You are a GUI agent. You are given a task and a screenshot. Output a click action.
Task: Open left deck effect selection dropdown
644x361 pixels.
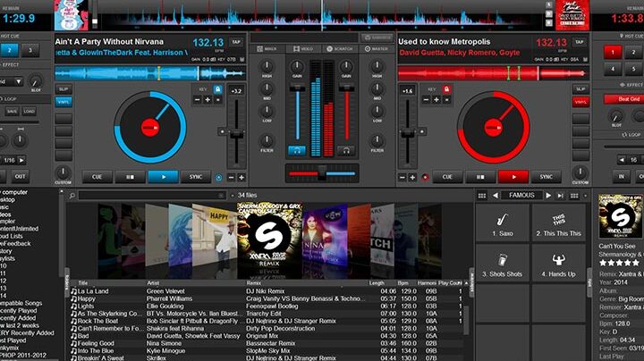pyautogui.click(x=19, y=81)
